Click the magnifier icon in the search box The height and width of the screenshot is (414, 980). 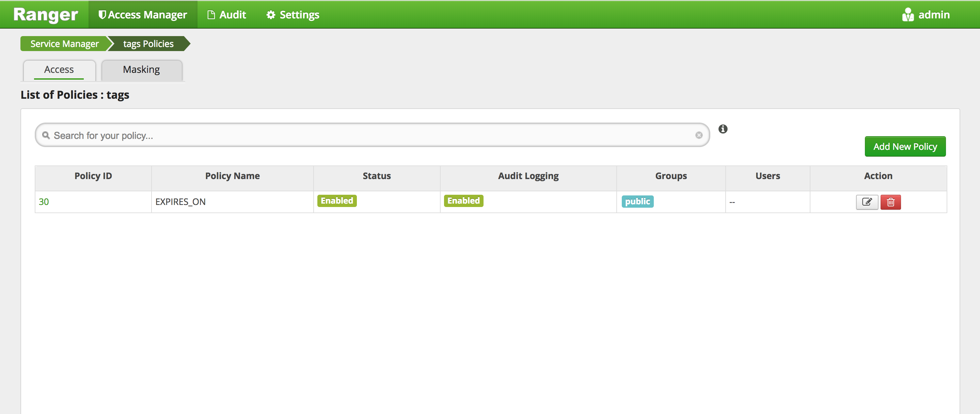click(x=46, y=135)
